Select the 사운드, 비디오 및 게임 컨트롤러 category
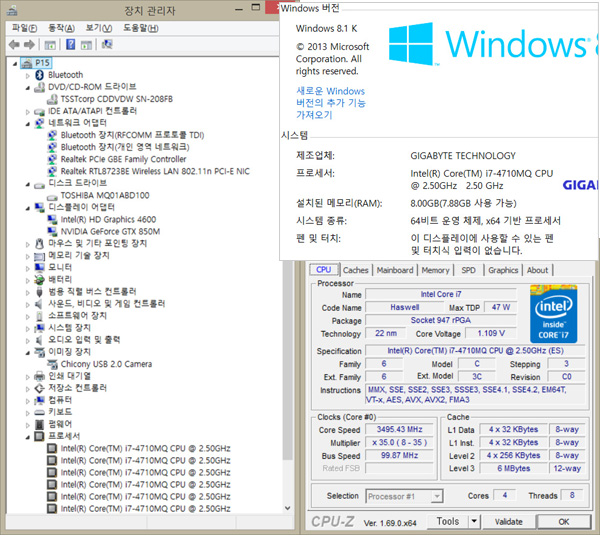This screenshot has width=600, height=538. coord(106,304)
